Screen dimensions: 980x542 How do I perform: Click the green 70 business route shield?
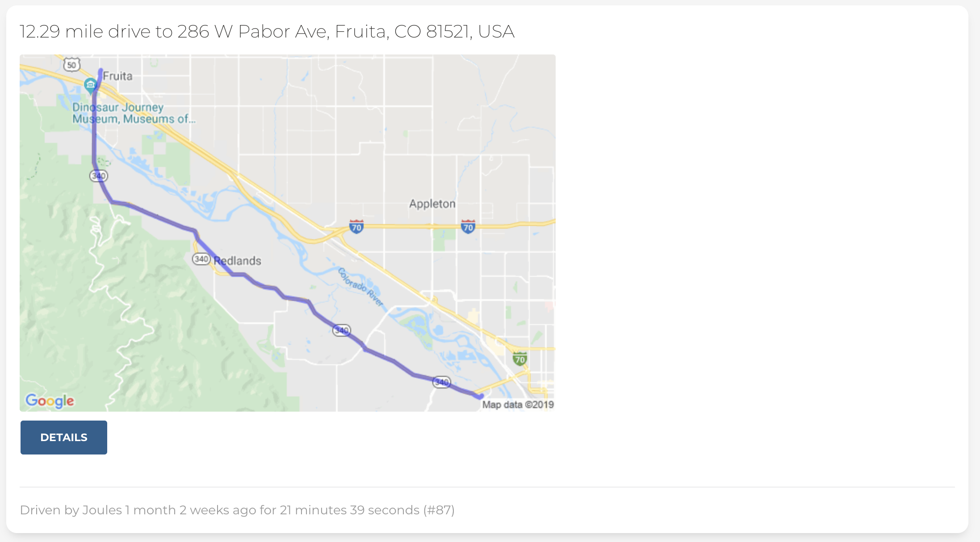pos(519,359)
